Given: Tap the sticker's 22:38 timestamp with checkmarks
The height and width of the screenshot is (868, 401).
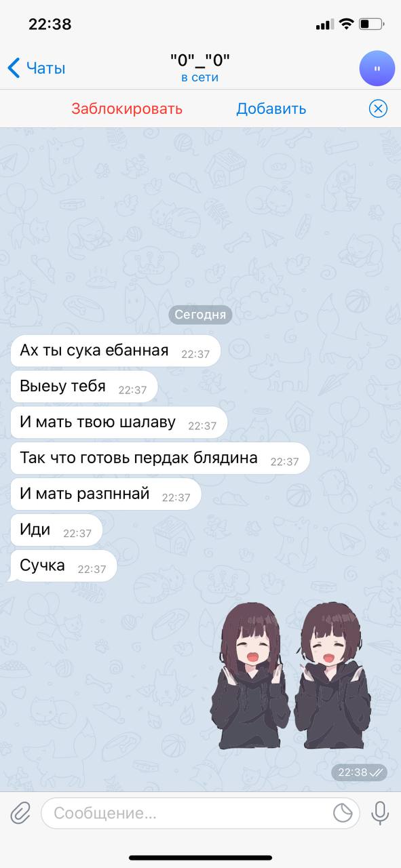Looking at the screenshot, I should [360, 772].
